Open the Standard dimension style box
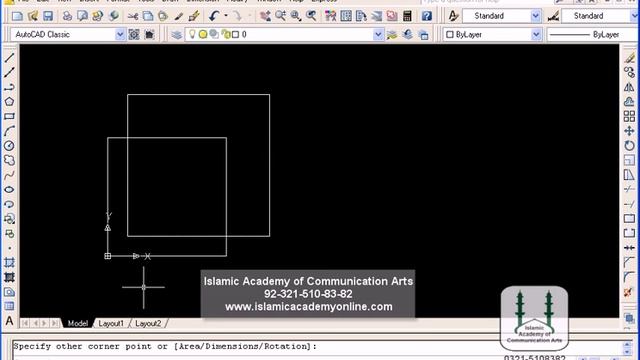This screenshot has width=640, height=360. [x=600, y=16]
